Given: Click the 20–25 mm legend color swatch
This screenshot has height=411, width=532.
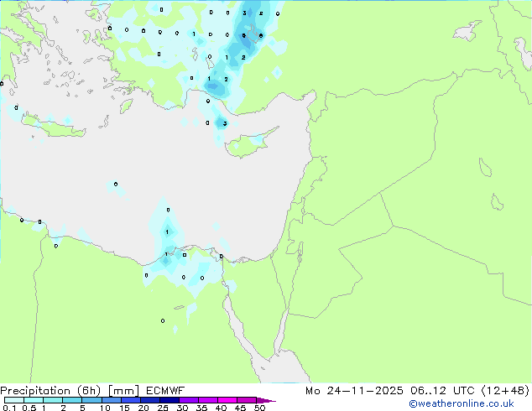Looking at the screenshot, I should [150, 400].
